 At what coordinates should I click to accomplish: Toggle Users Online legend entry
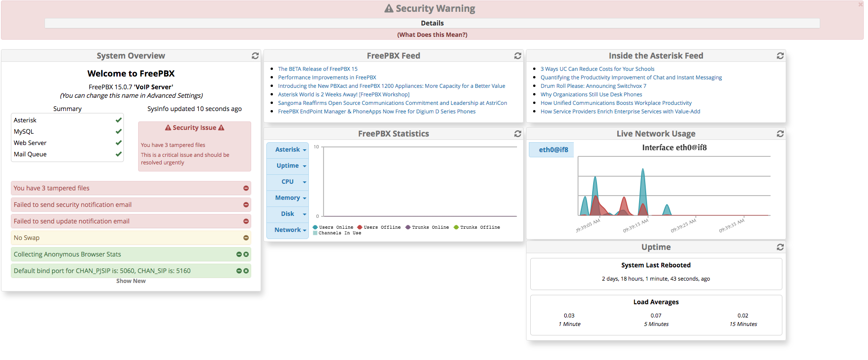[x=333, y=227]
